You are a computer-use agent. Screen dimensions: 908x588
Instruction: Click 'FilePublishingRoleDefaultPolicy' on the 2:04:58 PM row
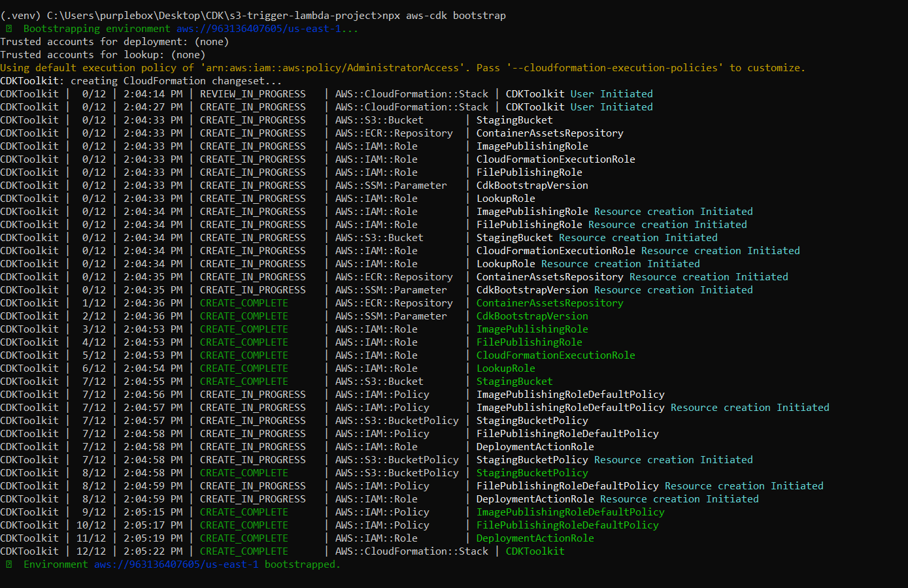(567, 434)
